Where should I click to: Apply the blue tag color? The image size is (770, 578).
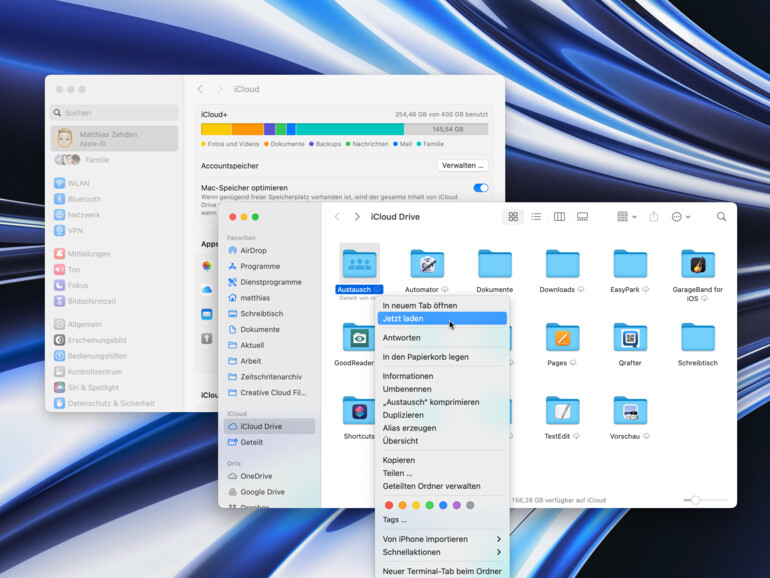point(443,505)
